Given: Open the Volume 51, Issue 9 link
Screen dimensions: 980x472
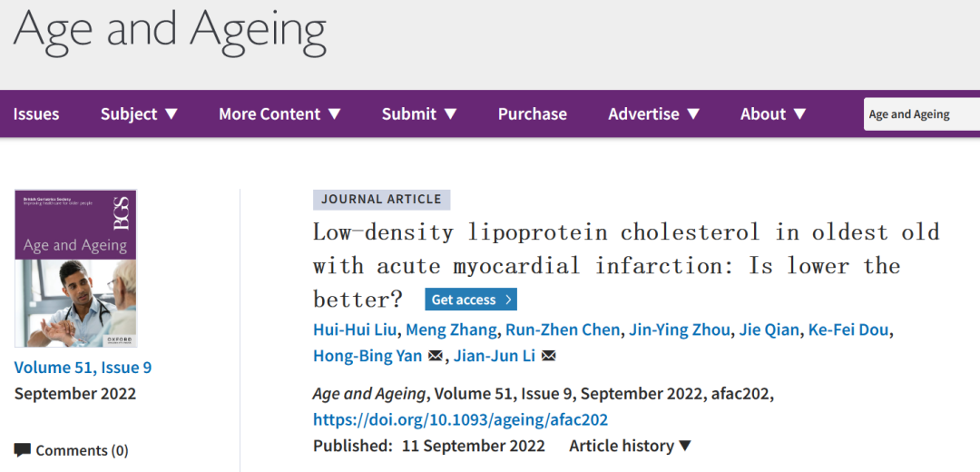Looking at the screenshot, I should (x=83, y=367).
